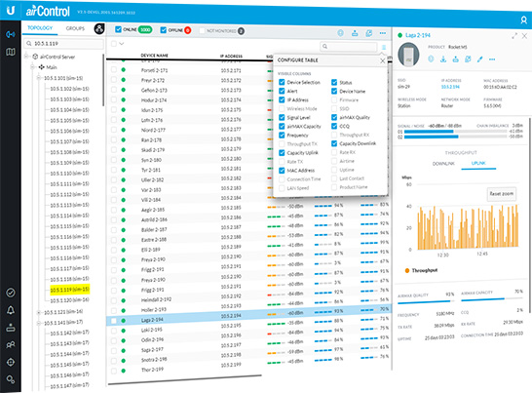Collapse the airControl Server tree node
Screen dimensions: 532x393
26,56
